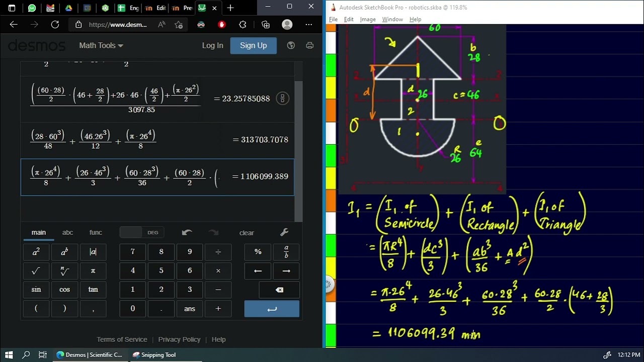Expand the Math Tools dropdown
Viewport: 644px width, 362px height.
pyautogui.click(x=101, y=45)
